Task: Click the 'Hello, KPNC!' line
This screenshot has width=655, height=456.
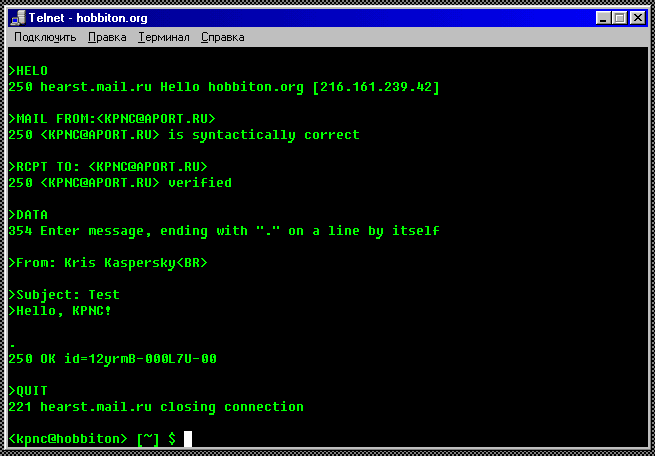Action: (x=60, y=311)
